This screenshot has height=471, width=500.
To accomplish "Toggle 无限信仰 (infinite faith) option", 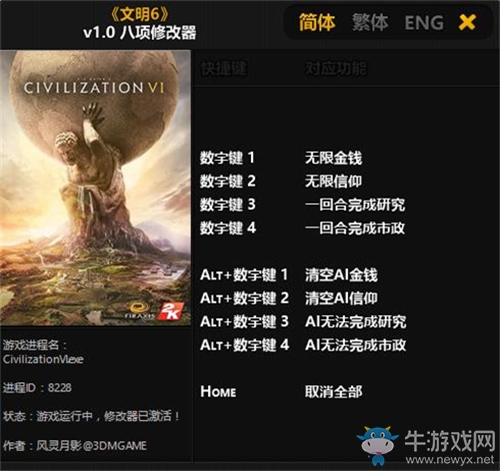I will pyautogui.click(x=333, y=181).
